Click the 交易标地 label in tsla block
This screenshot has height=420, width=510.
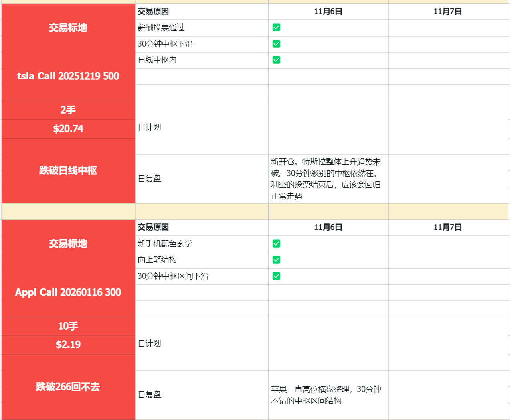pos(68,28)
